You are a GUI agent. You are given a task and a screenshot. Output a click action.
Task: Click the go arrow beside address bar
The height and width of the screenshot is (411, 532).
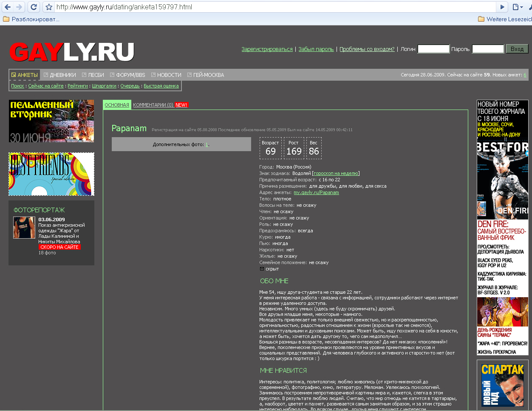pyautogui.click(x=502, y=7)
